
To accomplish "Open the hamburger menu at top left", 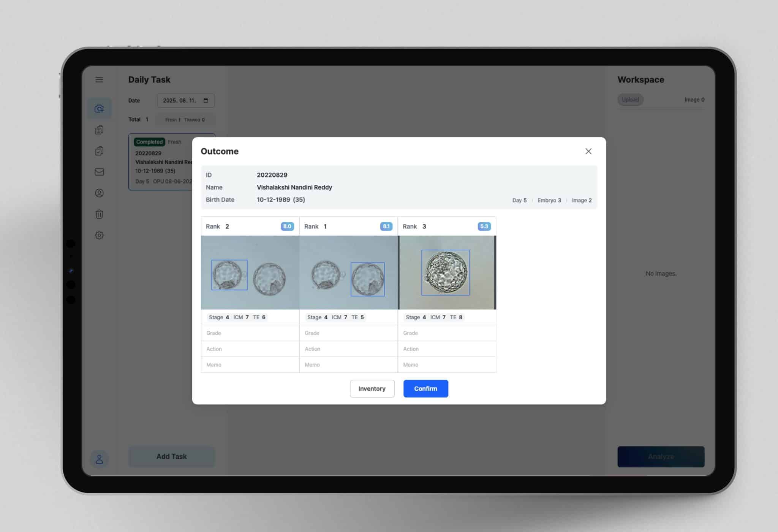I will [x=99, y=80].
